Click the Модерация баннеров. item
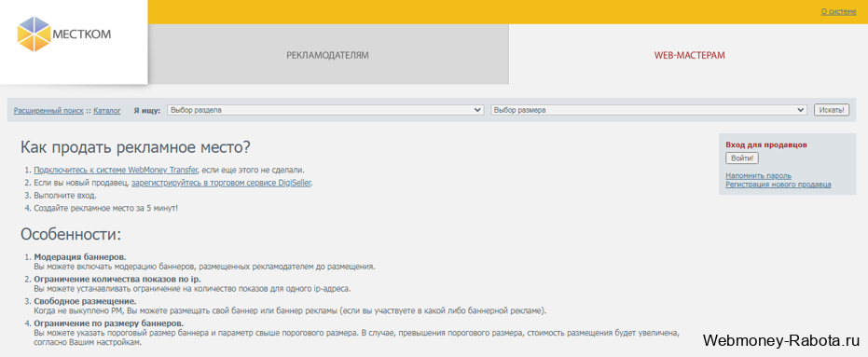 click(80, 257)
